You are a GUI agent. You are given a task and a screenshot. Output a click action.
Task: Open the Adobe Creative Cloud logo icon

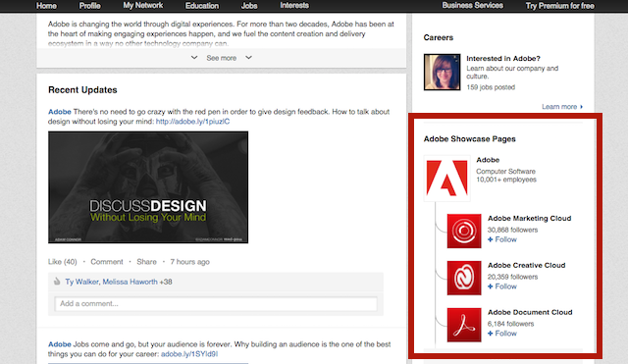coord(464,278)
